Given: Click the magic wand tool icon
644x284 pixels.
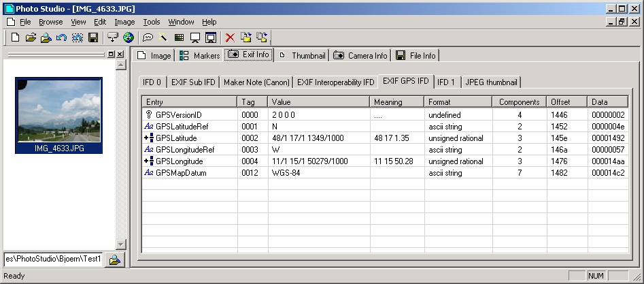Looking at the screenshot, I should pyautogui.click(x=163, y=38).
